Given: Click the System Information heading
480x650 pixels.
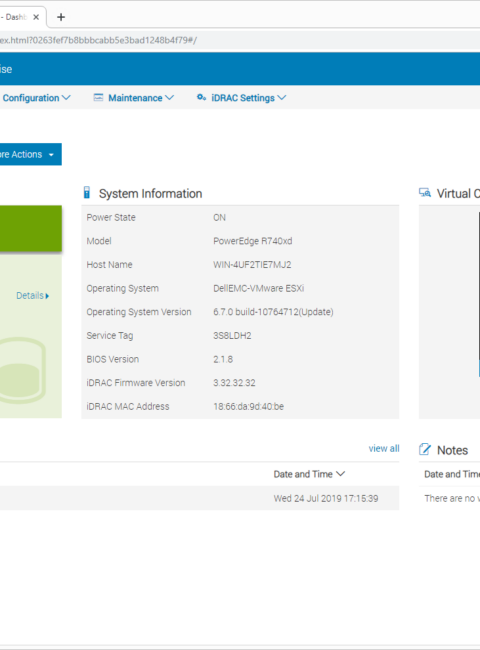Looking at the screenshot, I should (150, 194).
